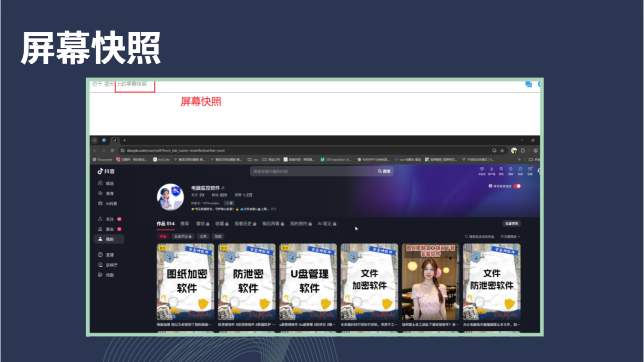The height and width of the screenshot is (362, 644).
Task: Switch to the AI 笔记 tab
Action: point(326,224)
